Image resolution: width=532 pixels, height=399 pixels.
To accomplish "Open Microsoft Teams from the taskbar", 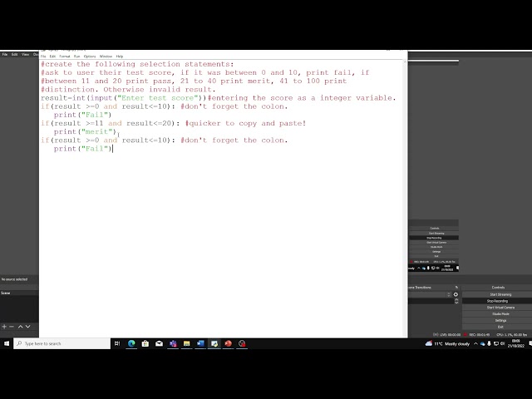I will point(173,343).
